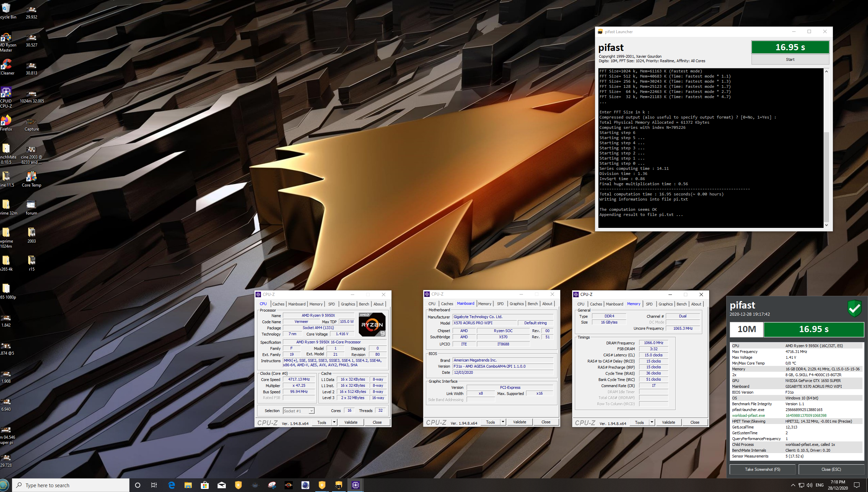Viewport: 868px width, 492px height.
Task: Open File Explorer from the taskbar
Action: pyautogui.click(x=188, y=485)
